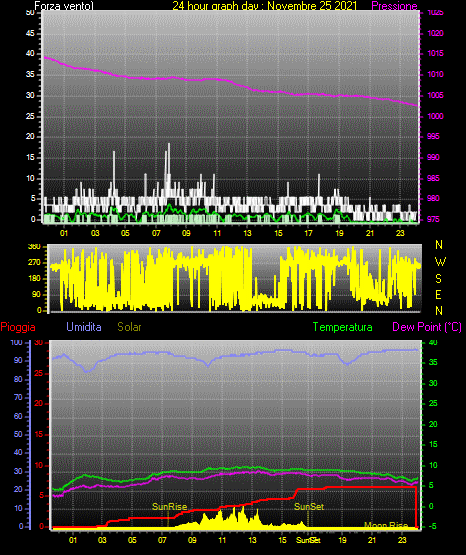
Task: Click the 'E' compass direction letter
Action: (438, 294)
